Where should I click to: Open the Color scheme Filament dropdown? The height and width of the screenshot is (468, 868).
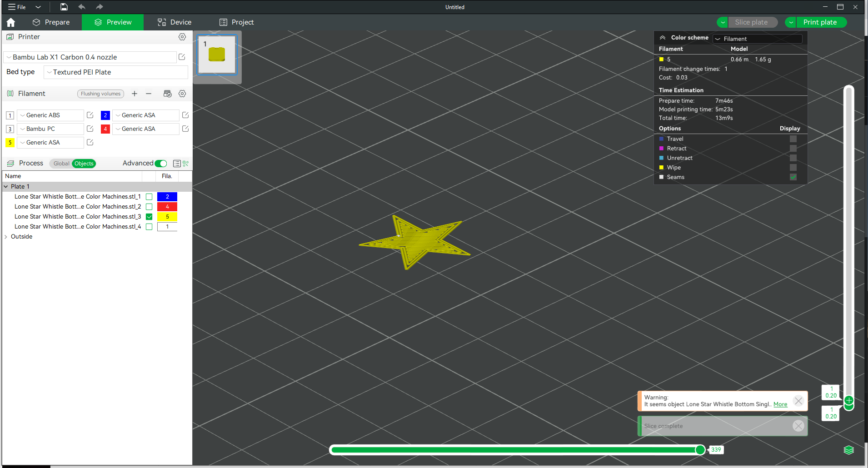(x=757, y=39)
